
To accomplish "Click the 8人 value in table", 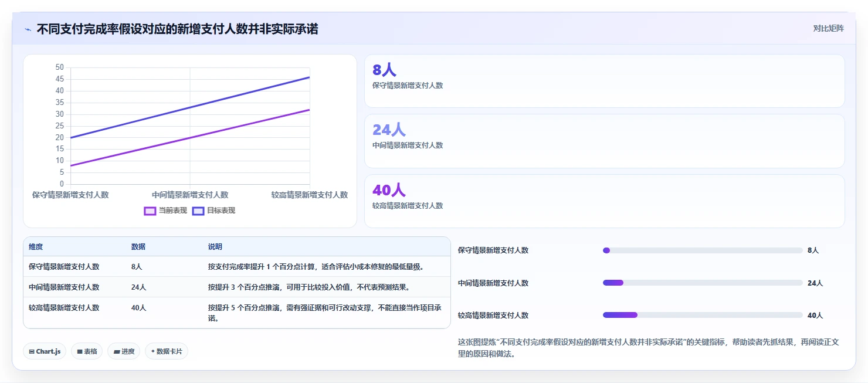I will [x=137, y=266].
